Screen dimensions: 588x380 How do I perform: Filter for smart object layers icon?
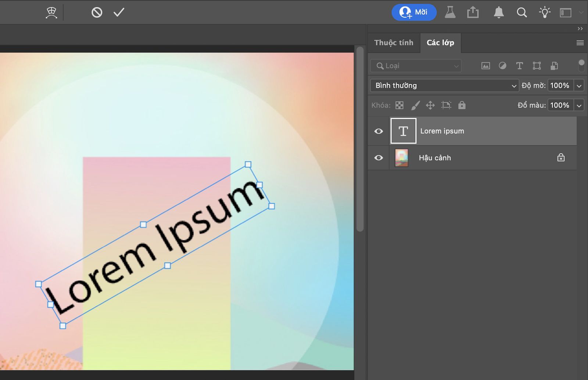click(x=554, y=66)
